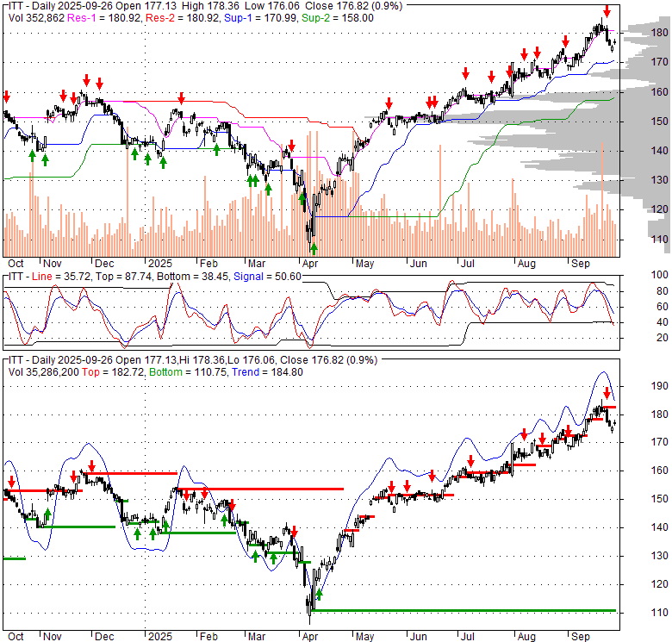672x642 pixels.
Task: Click the 2025 label on the trend chart time axis
Action: pos(160,637)
